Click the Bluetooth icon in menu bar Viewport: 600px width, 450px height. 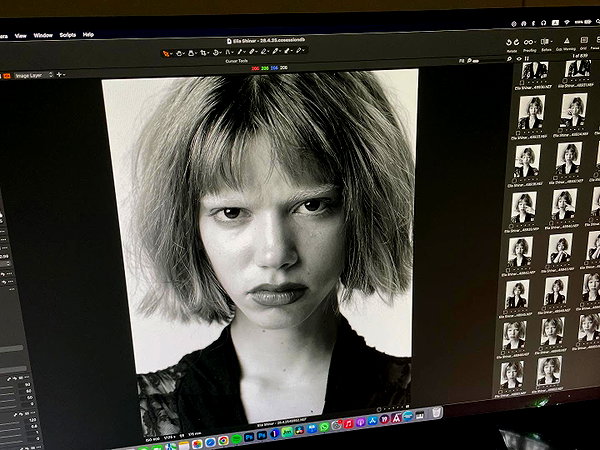tap(533, 23)
